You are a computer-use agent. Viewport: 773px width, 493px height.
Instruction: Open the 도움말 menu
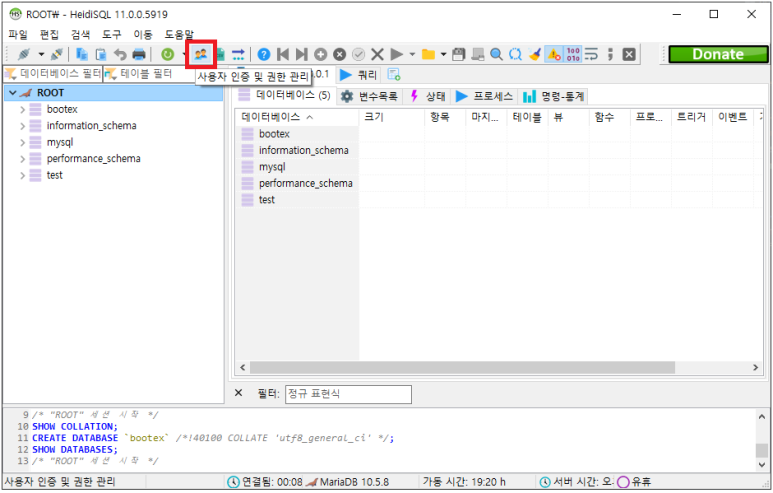(179, 34)
